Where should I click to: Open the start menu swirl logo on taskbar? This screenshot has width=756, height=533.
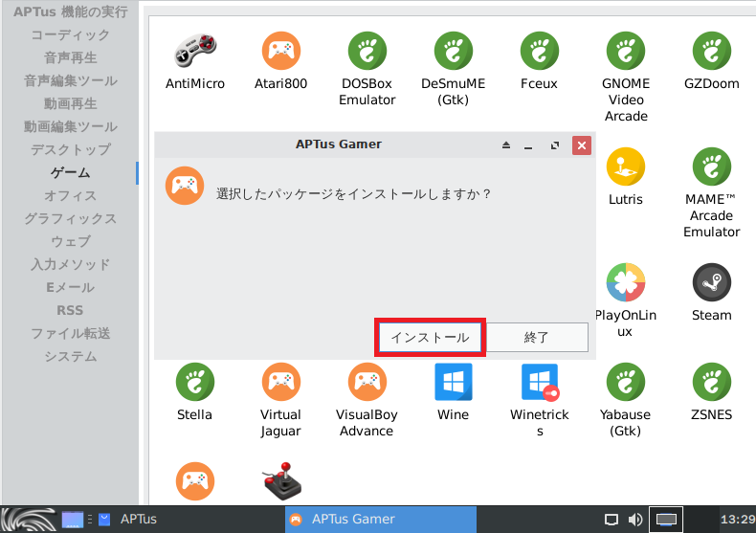coord(28,520)
